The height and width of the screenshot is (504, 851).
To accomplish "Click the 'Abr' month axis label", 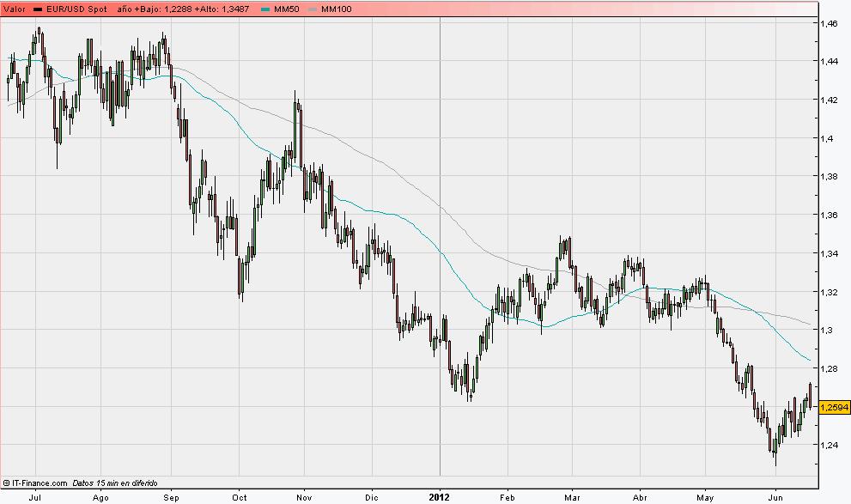I will pyautogui.click(x=641, y=497).
